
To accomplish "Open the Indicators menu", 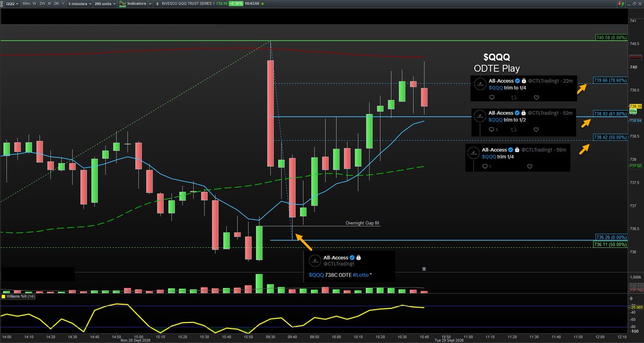I will [136, 3].
